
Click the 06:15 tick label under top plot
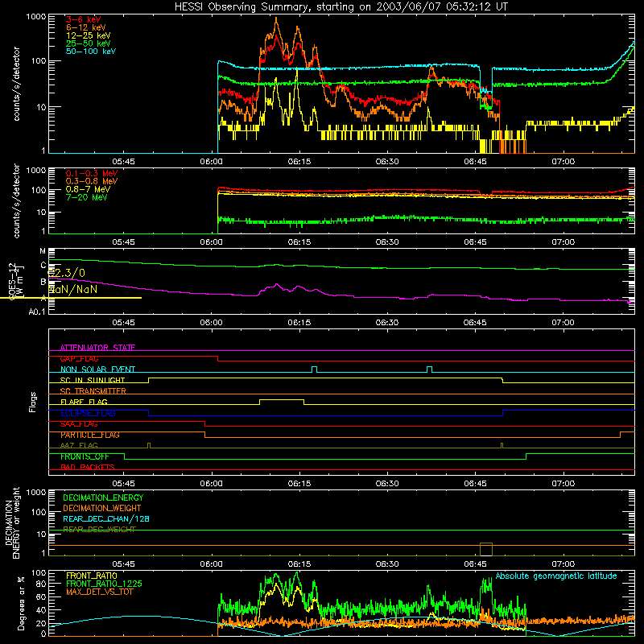click(x=299, y=162)
